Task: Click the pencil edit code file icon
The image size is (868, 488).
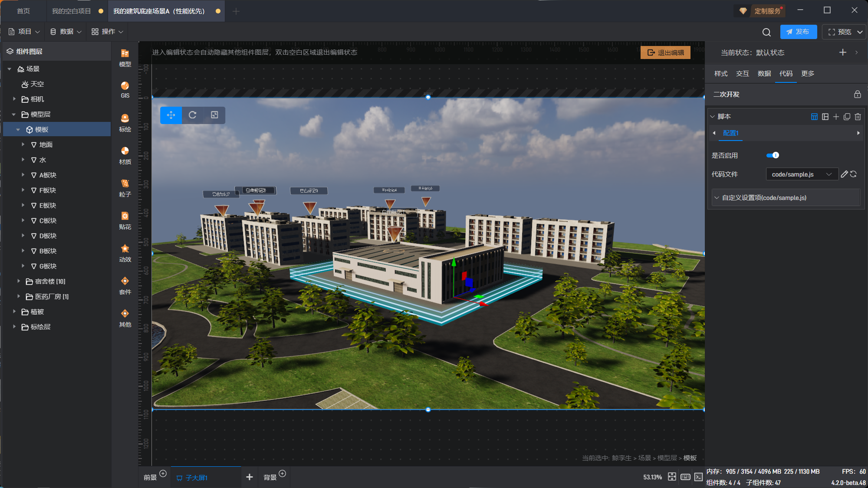Action: [x=844, y=174]
